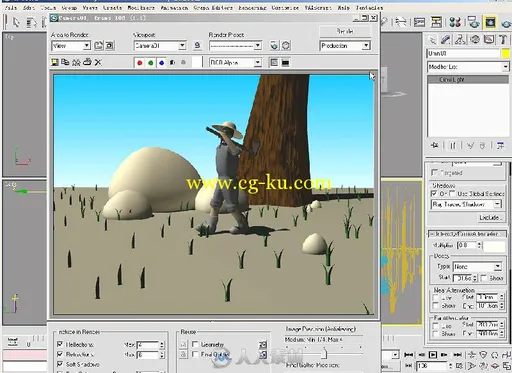Open the Ray Traced Shadows dropdown
Image resolution: width=512 pixels, height=373 pixels.
coord(466,204)
